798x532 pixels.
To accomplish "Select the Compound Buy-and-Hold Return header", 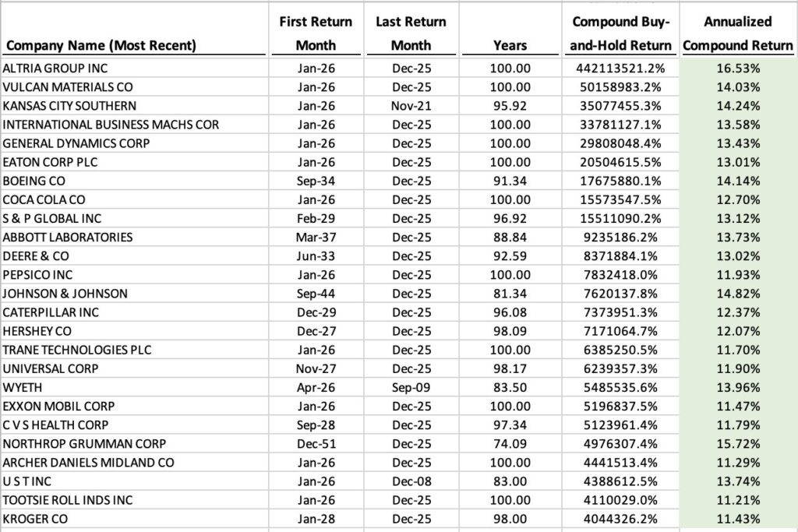I will (620, 33).
